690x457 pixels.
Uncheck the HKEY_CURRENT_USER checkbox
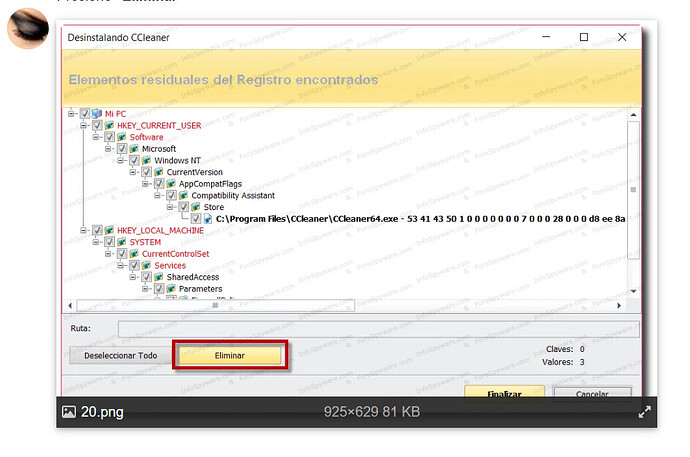pos(97,125)
